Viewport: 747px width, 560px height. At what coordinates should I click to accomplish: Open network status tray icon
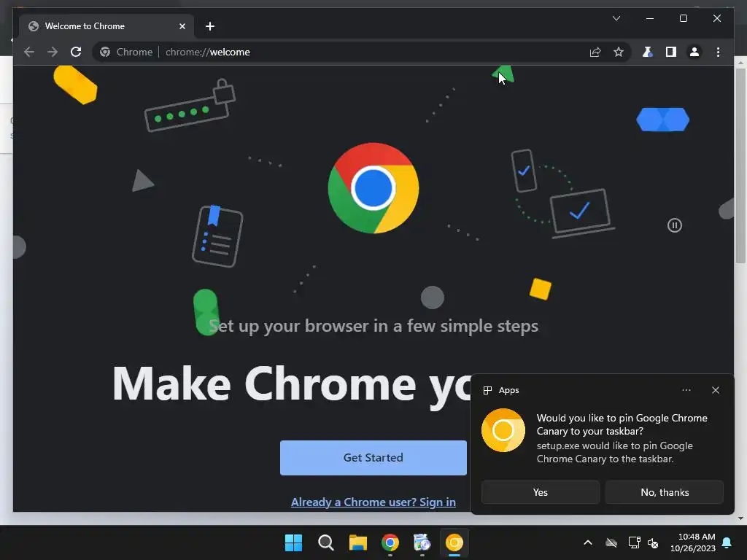click(x=634, y=542)
